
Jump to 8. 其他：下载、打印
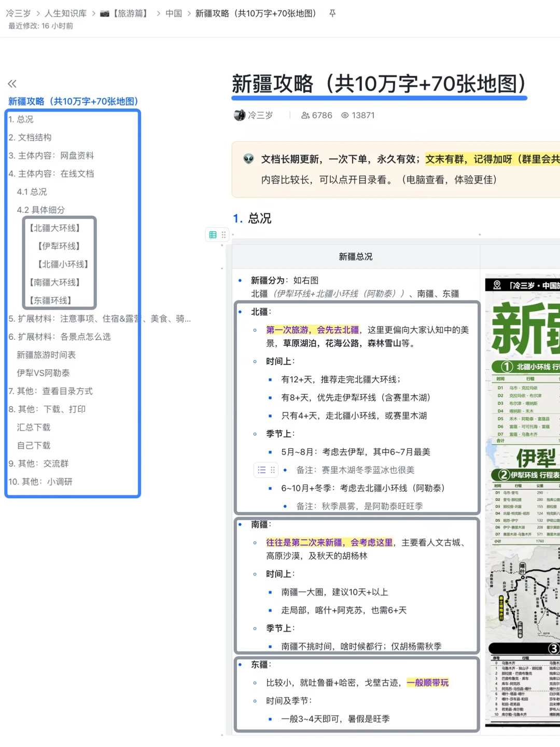coord(47,410)
